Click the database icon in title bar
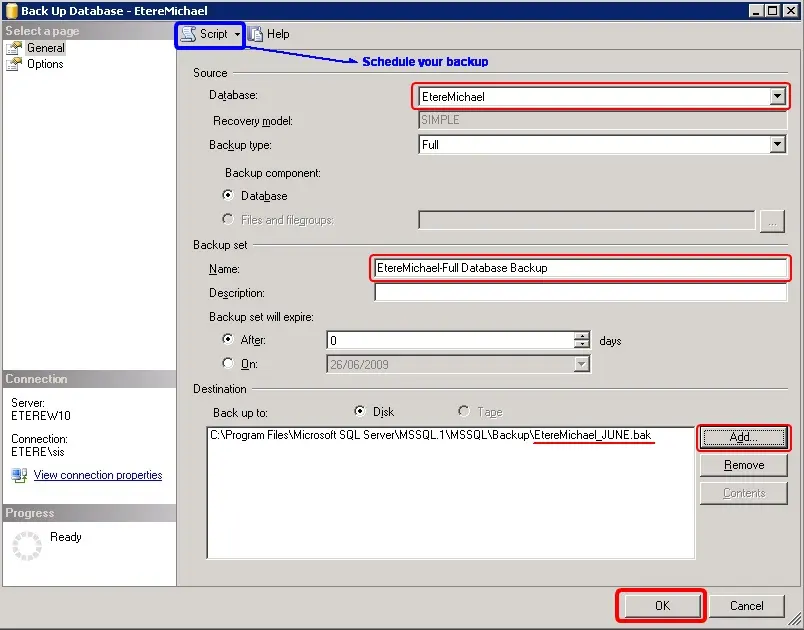This screenshot has width=804, height=630. [x=10, y=10]
